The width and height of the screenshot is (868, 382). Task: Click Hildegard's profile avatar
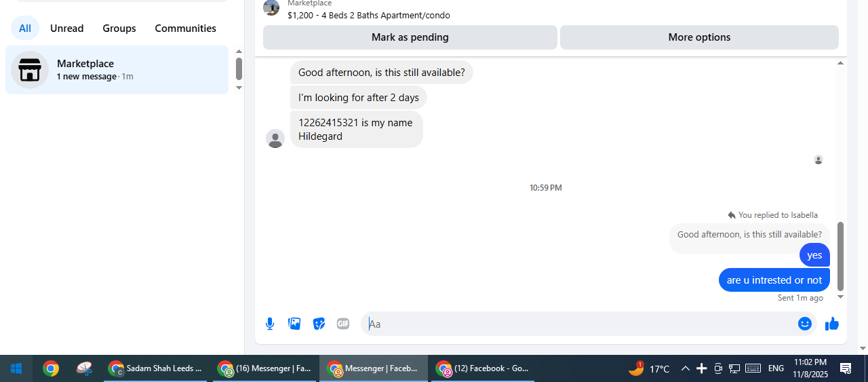pyautogui.click(x=275, y=138)
